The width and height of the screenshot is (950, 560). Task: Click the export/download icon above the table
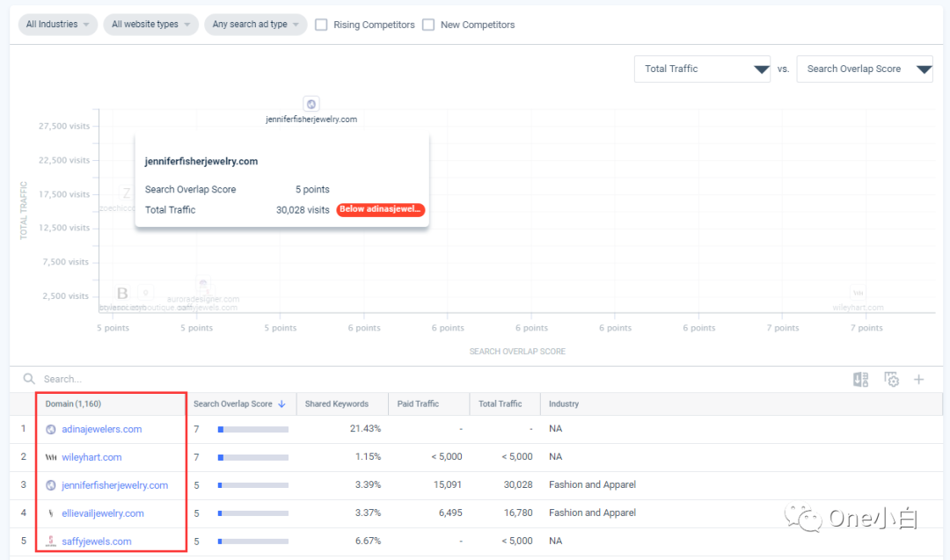pyautogui.click(x=860, y=379)
